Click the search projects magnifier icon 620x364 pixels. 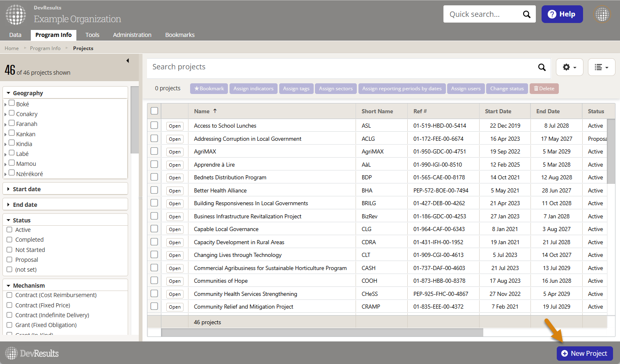pyautogui.click(x=542, y=67)
